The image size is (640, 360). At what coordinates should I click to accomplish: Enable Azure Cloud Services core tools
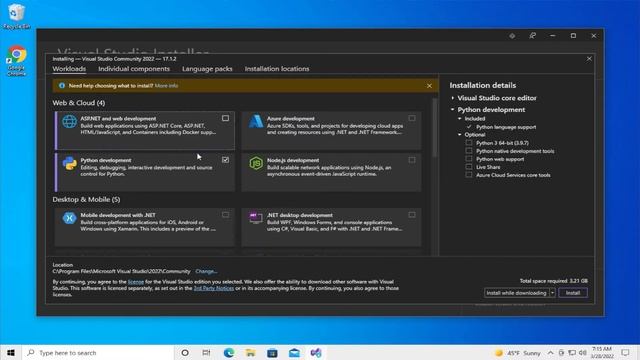(x=469, y=175)
